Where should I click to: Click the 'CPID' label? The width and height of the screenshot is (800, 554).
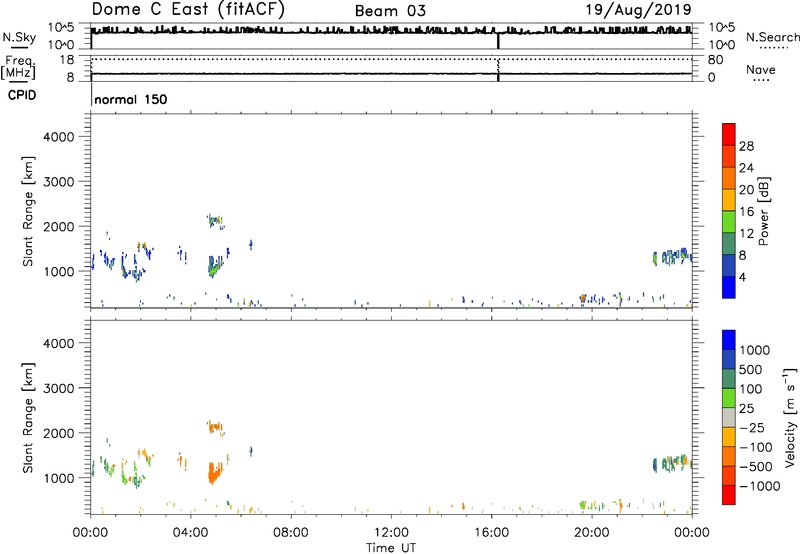point(22,95)
